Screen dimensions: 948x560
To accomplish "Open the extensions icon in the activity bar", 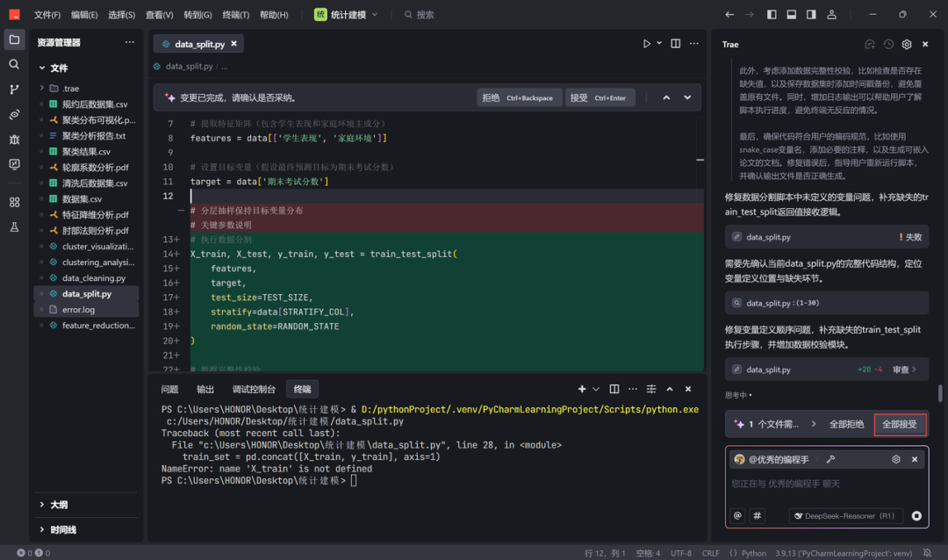I will pos(14,202).
